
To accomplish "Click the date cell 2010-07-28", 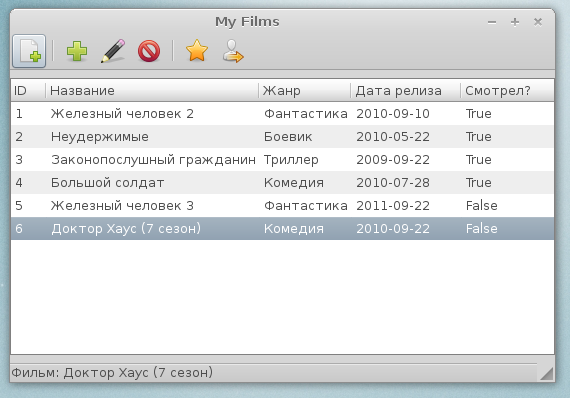I will pos(393,182).
